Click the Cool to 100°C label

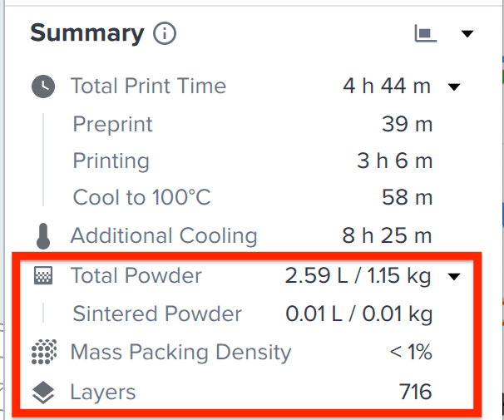(141, 197)
